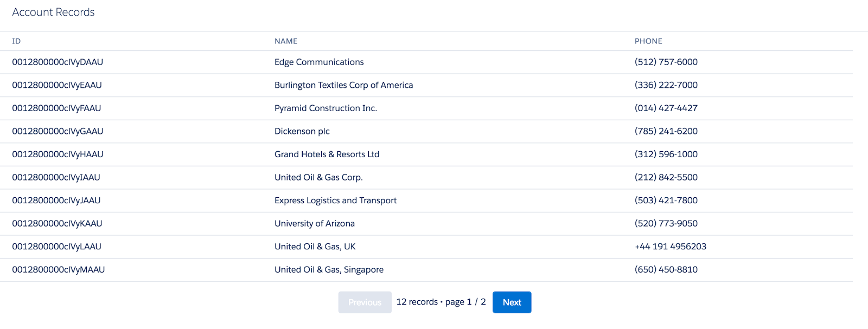Click University of Arizona account name
The image size is (868, 329).
(x=315, y=223)
